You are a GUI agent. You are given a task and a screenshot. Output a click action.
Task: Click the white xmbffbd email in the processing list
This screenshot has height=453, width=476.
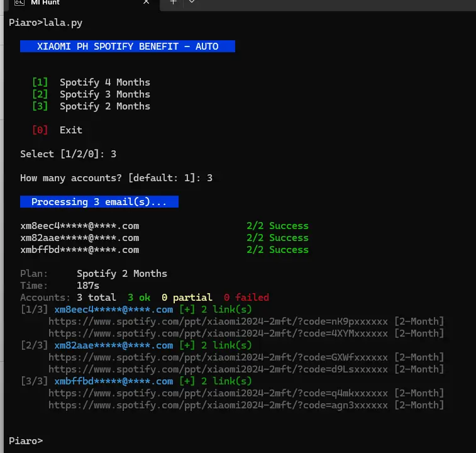point(80,250)
